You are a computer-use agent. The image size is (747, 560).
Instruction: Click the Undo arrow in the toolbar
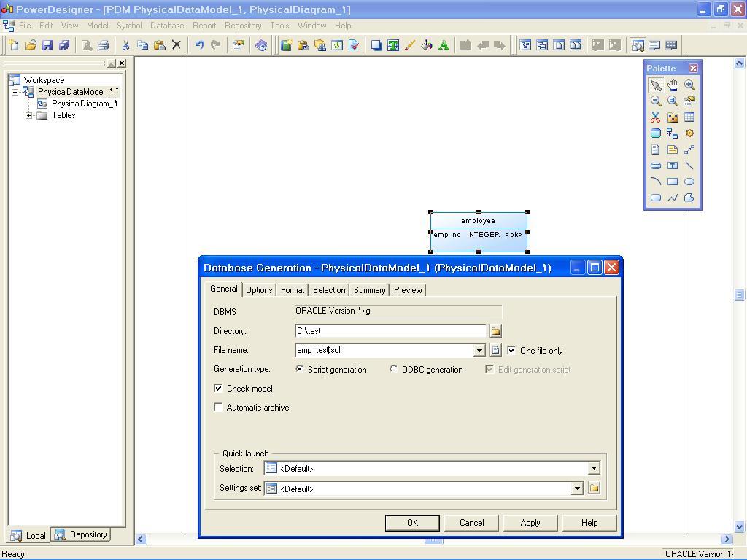pyautogui.click(x=199, y=45)
